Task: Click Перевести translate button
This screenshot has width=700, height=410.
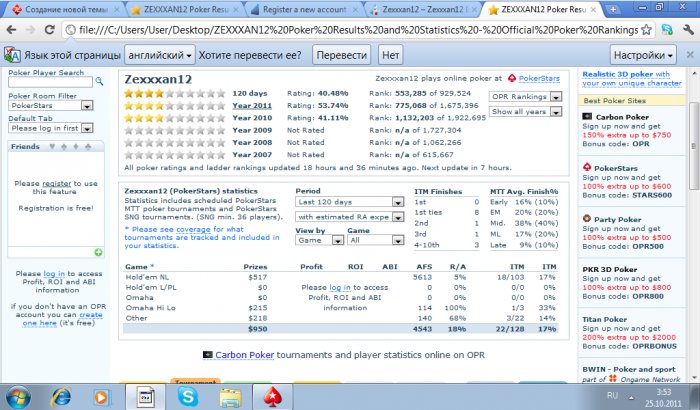Action: pyautogui.click(x=342, y=55)
